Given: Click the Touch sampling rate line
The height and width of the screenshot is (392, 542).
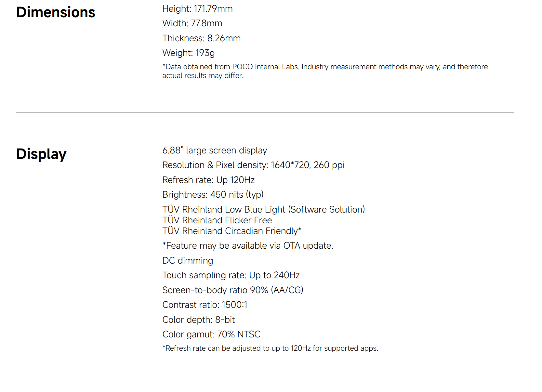Looking at the screenshot, I should [231, 275].
